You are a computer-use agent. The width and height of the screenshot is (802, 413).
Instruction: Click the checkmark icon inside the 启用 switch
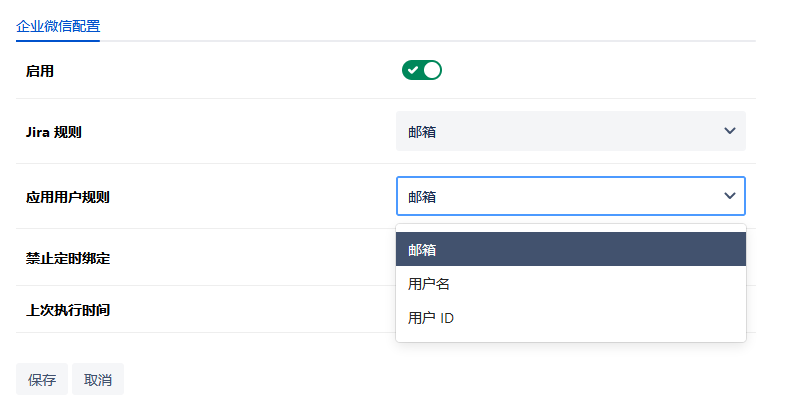pos(412,70)
